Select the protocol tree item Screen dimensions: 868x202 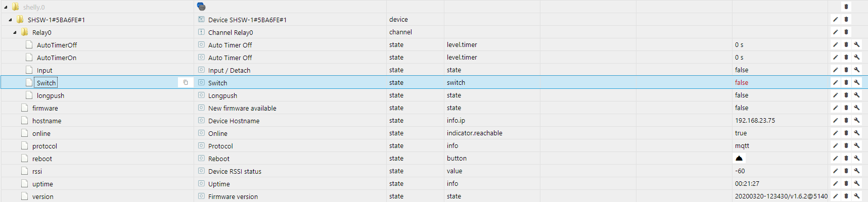point(44,146)
